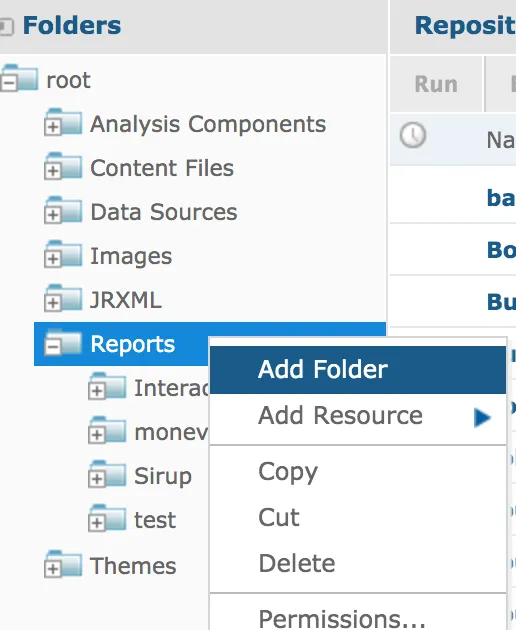516x630 pixels.
Task: Minimize the Folders panel using header icon
Action: 6,27
